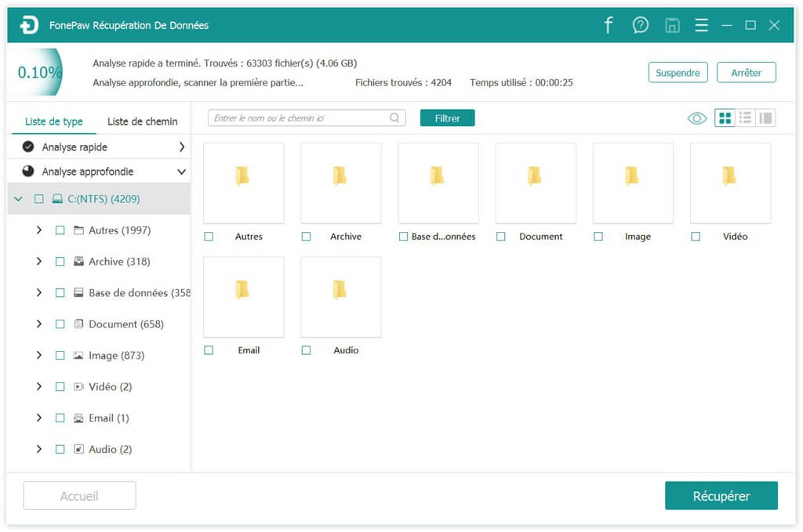Switch to list view mode
803x532 pixels.
pyautogui.click(x=743, y=118)
